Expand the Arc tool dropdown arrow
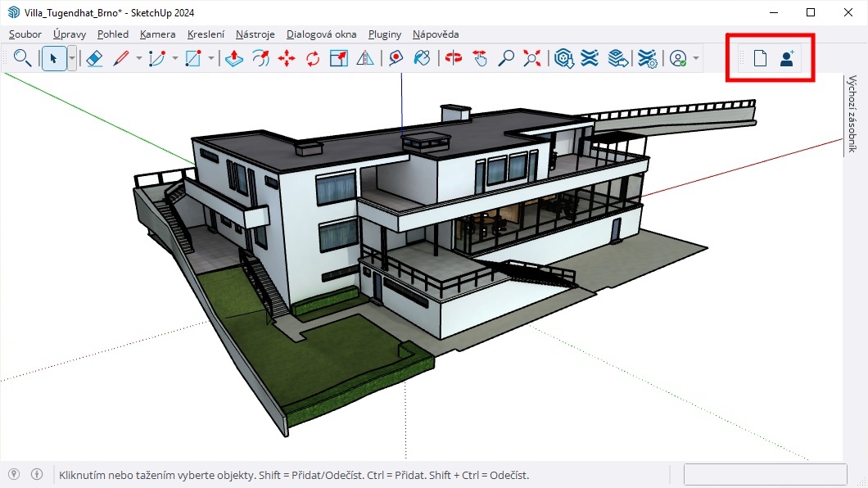The width and height of the screenshot is (868, 488). (175, 58)
